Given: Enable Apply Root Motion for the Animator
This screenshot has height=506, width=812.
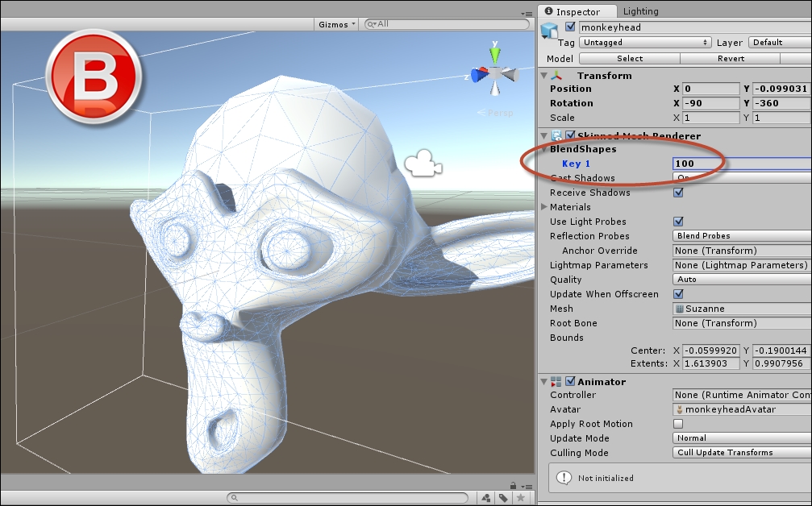Looking at the screenshot, I should (x=678, y=424).
